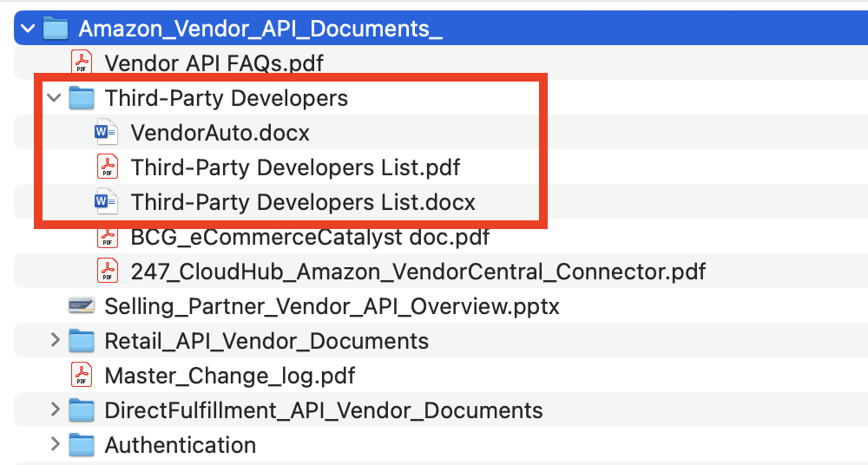868x465 pixels.
Task: Expand the Authentication folder
Action: coord(55,444)
